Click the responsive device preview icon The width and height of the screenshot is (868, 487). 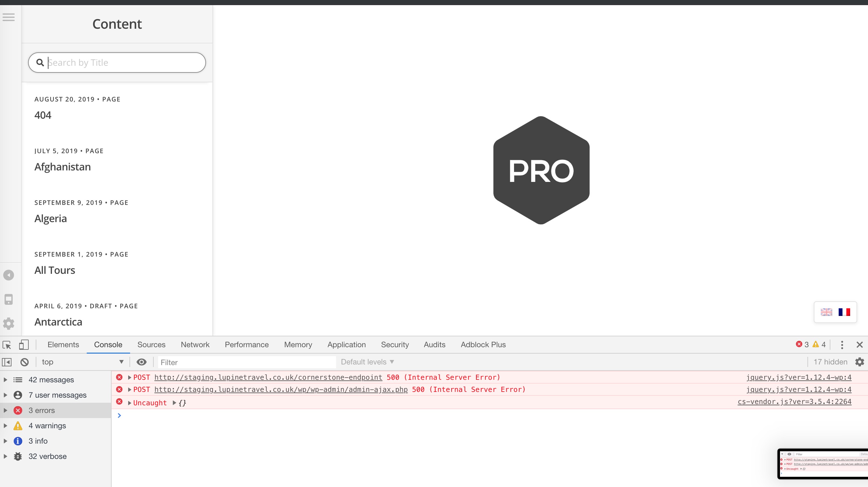pyautogui.click(x=8, y=299)
